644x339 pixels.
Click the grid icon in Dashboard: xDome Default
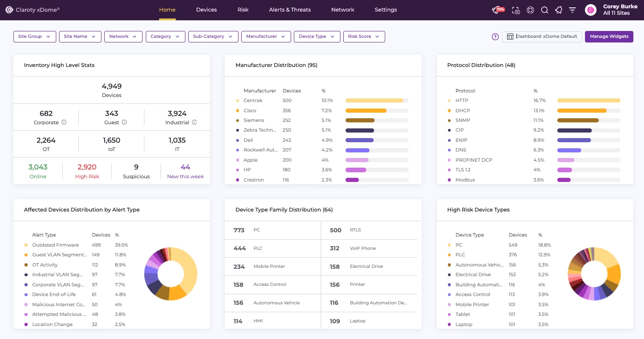510,36
